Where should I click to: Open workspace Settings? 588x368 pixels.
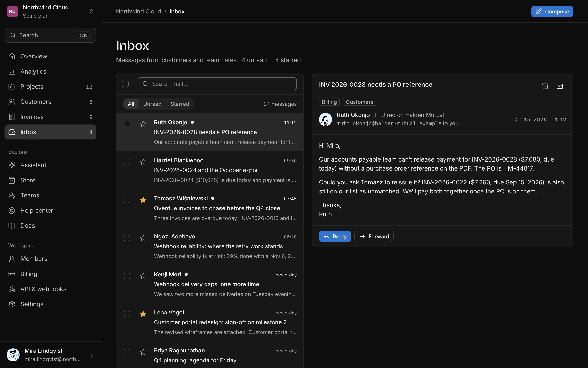tap(51, 304)
